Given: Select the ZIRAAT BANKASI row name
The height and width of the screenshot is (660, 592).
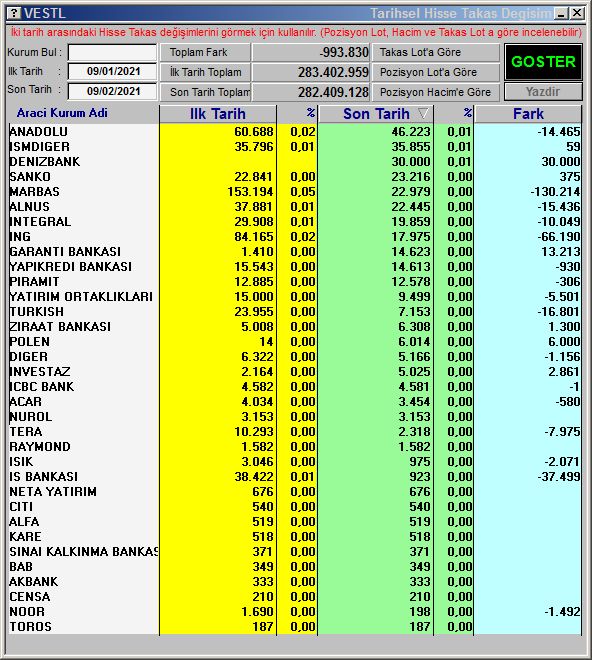Looking at the screenshot, I should click(x=60, y=327).
